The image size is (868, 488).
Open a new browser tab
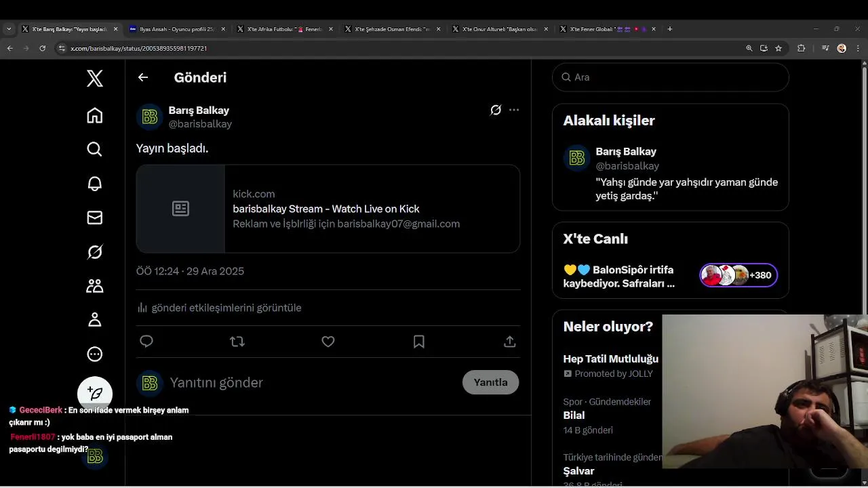point(670,29)
